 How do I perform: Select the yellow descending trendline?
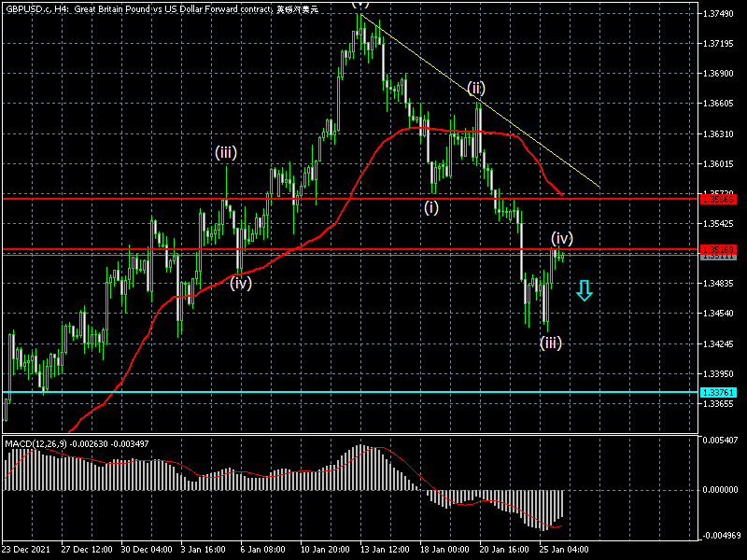click(x=480, y=101)
